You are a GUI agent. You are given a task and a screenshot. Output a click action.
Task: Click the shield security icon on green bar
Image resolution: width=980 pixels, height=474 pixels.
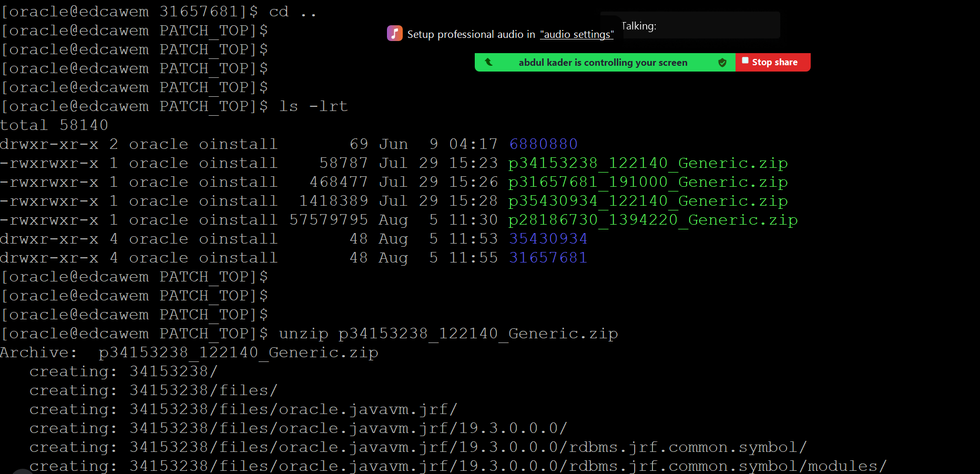tap(722, 63)
